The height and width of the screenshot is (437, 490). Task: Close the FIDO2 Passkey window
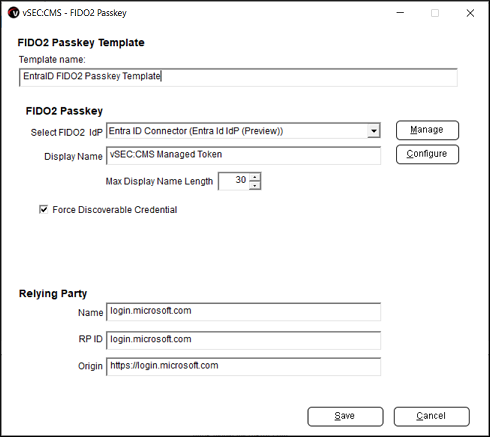[x=470, y=13]
